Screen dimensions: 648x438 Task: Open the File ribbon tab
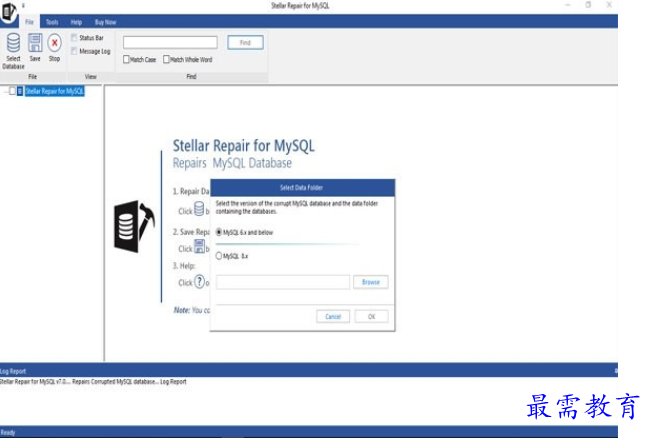pyautogui.click(x=29, y=22)
